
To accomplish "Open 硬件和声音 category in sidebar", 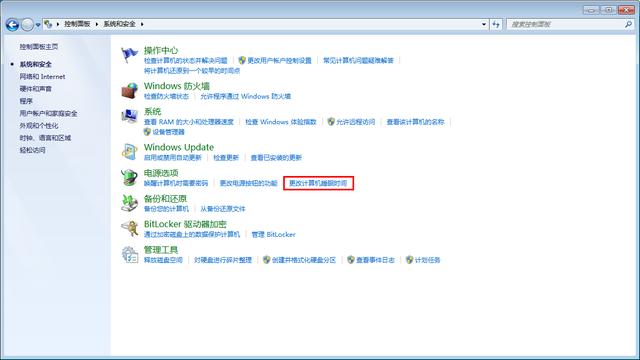I will pos(36,89).
